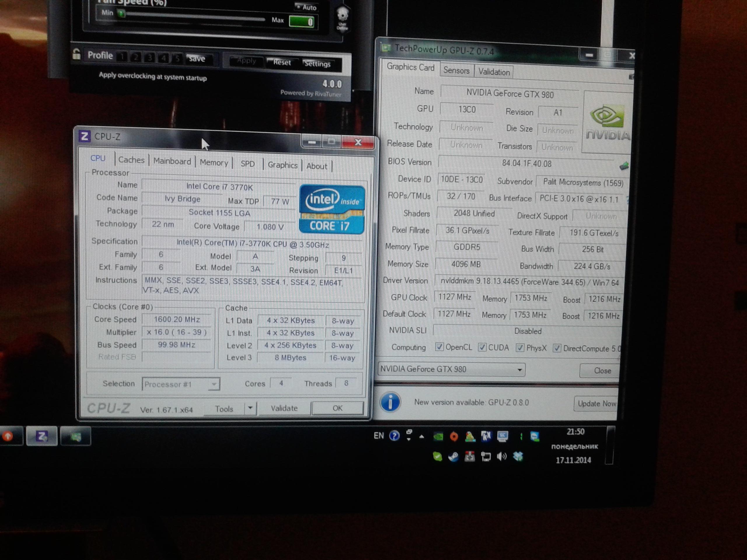Click the taskbar clock 21:50
747x560 pixels.
[575, 431]
